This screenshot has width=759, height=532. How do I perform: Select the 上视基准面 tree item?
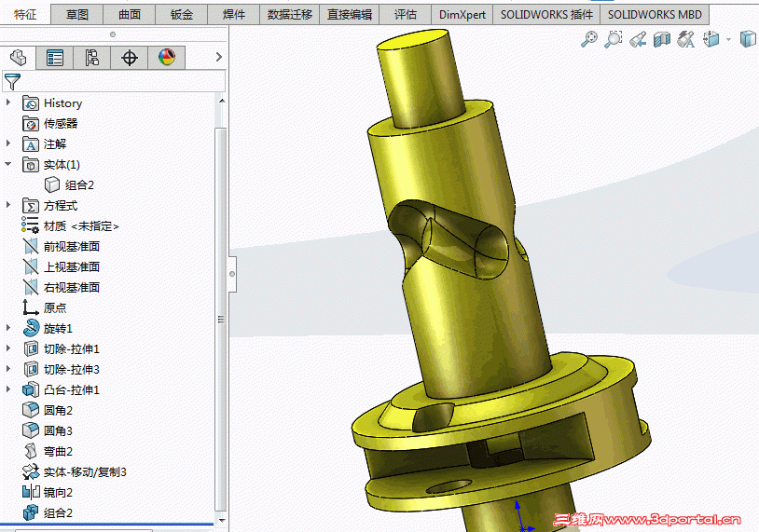click(62, 267)
